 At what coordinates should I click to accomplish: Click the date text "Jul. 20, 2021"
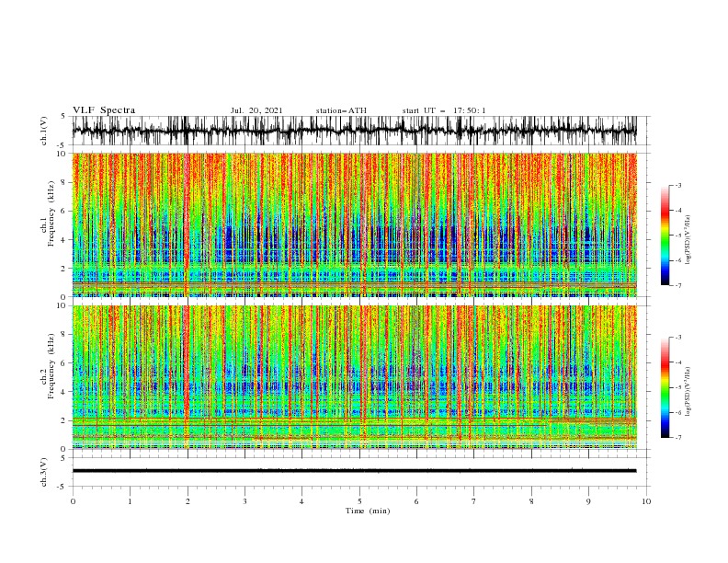[x=256, y=110]
